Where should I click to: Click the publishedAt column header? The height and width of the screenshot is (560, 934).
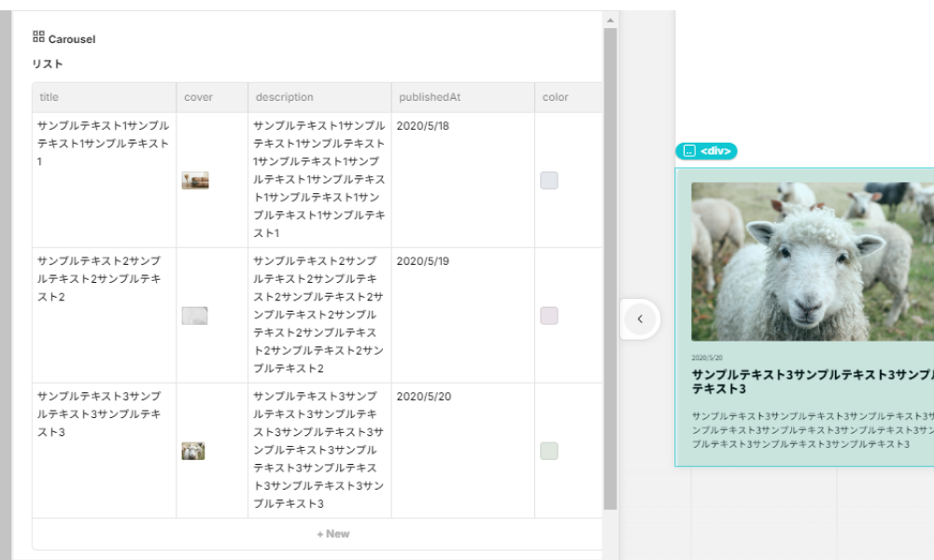(430, 97)
